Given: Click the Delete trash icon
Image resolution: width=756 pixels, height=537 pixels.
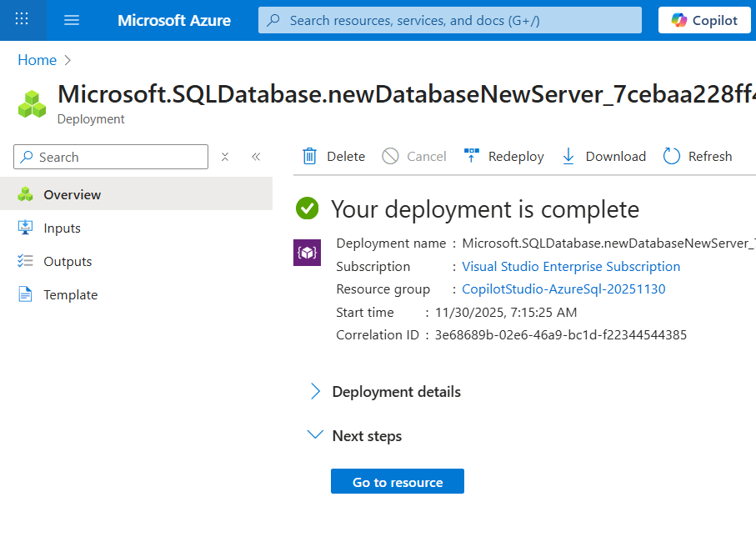Looking at the screenshot, I should [x=310, y=156].
